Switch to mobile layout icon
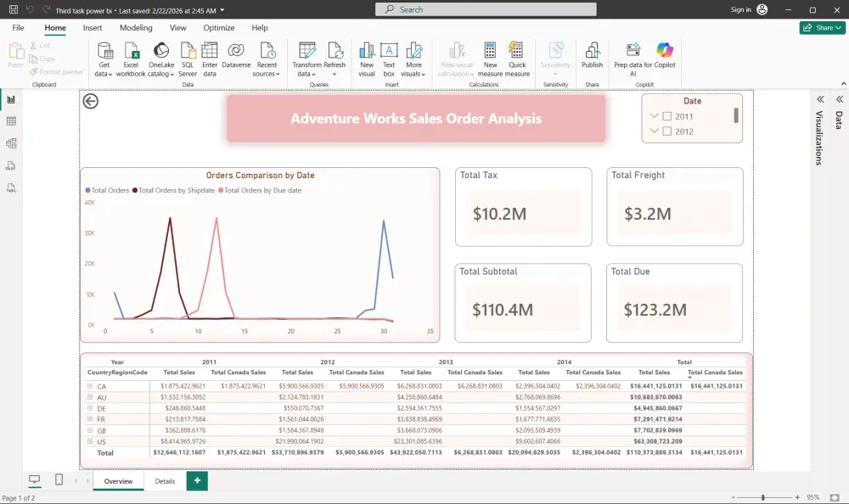The width and height of the screenshot is (849, 504). coord(59,479)
